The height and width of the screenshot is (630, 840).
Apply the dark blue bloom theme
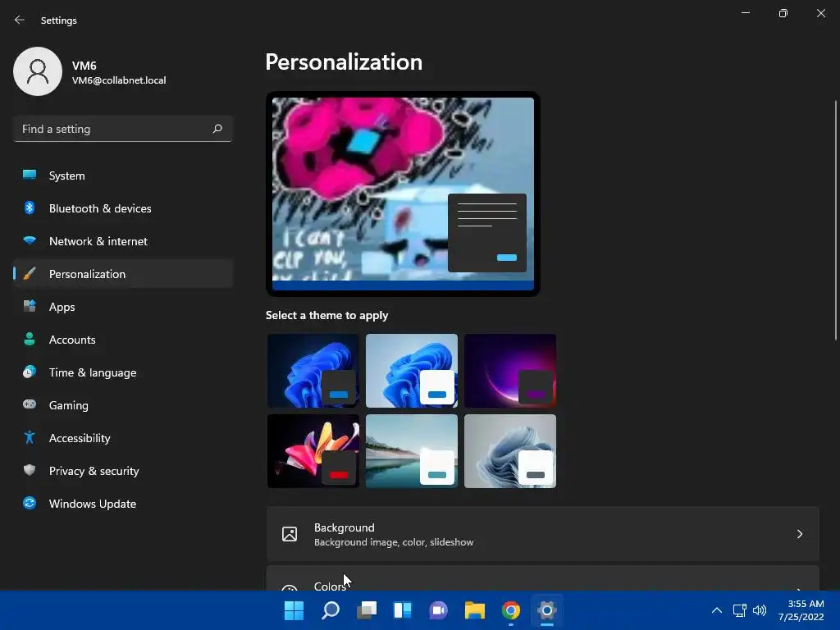tap(313, 370)
